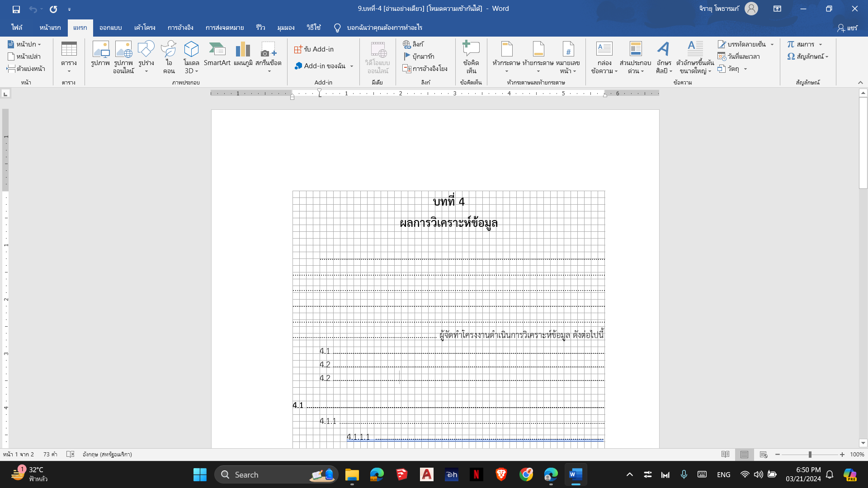This screenshot has width=868, height=488.
Task: Open the การอ้างอิง references tab
Action: pyautogui.click(x=180, y=28)
